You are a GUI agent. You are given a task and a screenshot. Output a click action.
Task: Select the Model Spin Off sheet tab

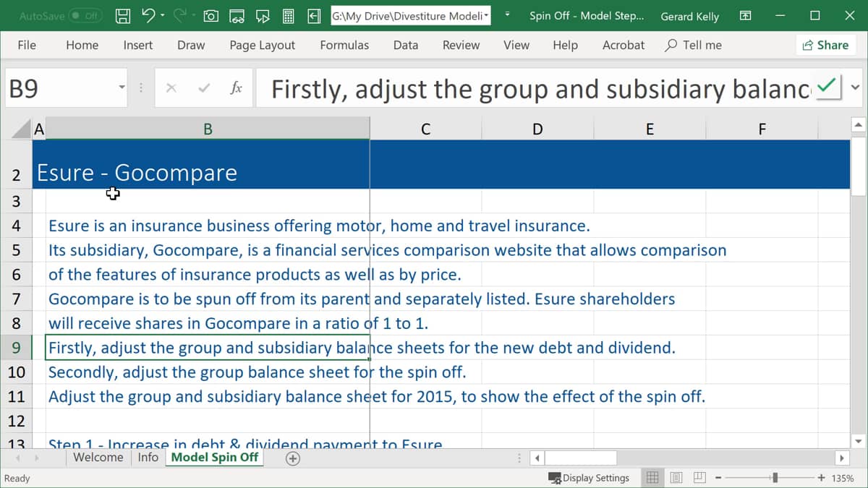pos(215,457)
